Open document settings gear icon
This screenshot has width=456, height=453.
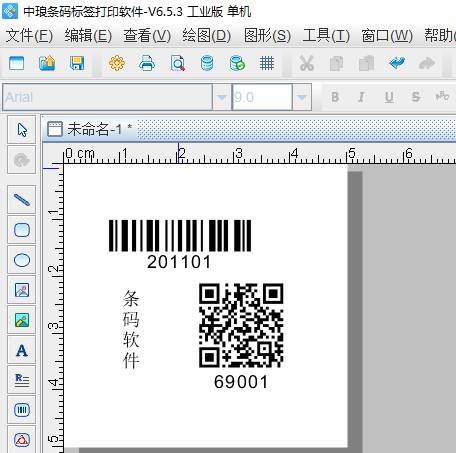pyautogui.click(x=117, y=63)
